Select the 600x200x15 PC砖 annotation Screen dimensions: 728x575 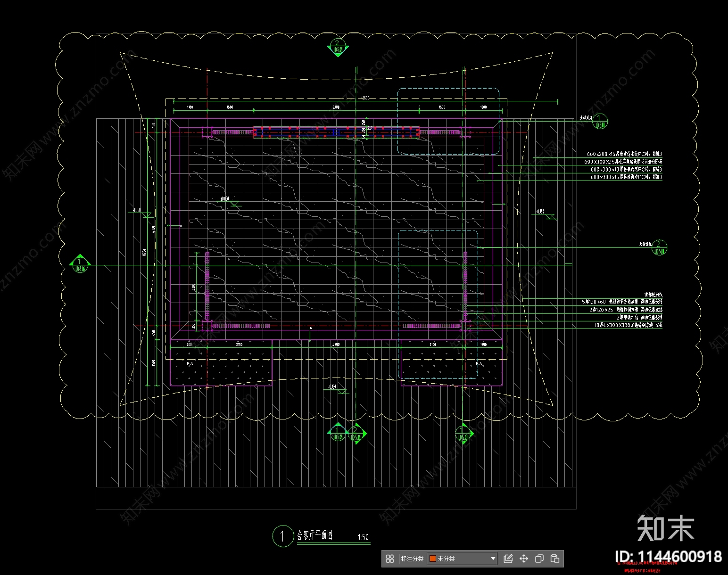pyautogui.click(x=624, y=154)
